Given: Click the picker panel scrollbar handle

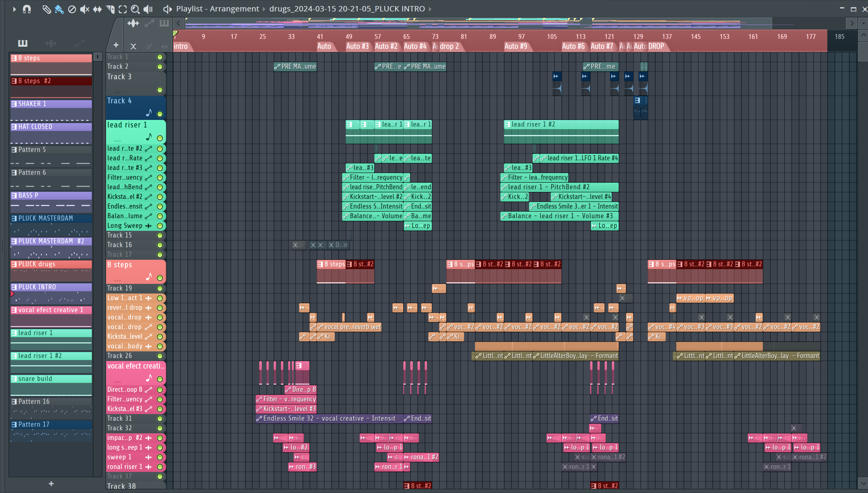Looking at the screenshot, I should pyautogui.click(x=97, y=57).
